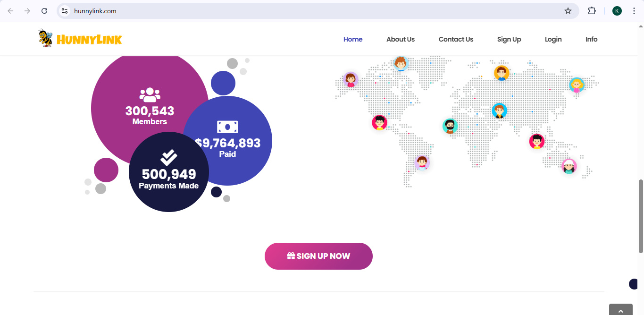Click the double checkmark Payments Made icon

click(168, 158)
